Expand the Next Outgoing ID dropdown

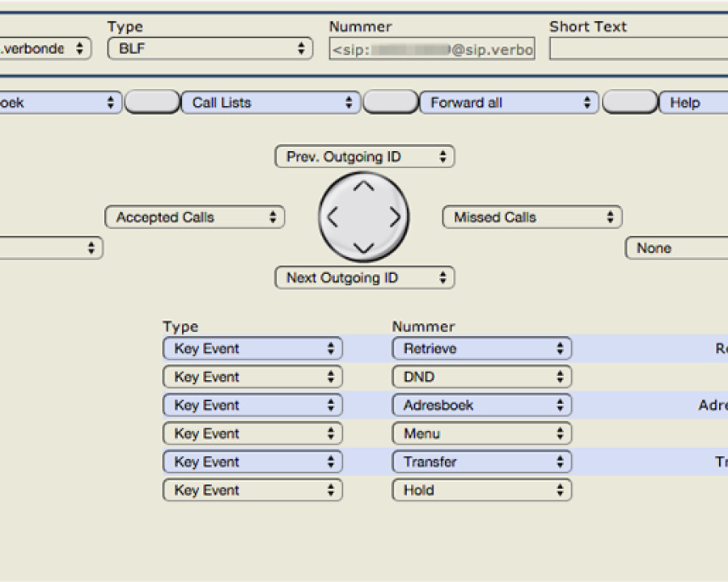click(365, 278)
